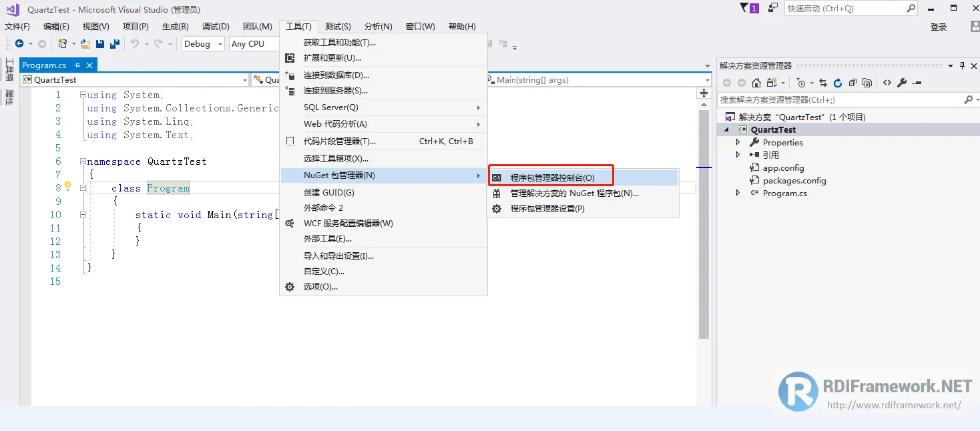Click the Undo icon in the toolbar

point(135,43)
